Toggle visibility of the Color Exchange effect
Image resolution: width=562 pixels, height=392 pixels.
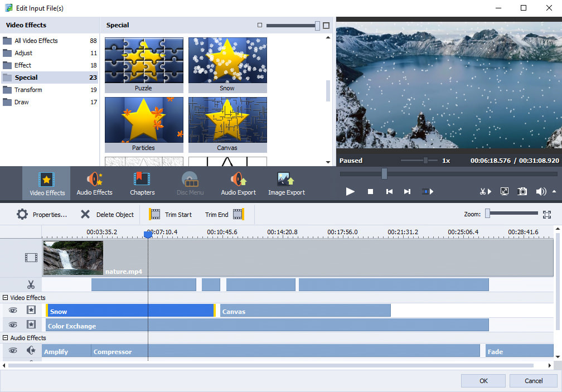[x=13, y=325]
